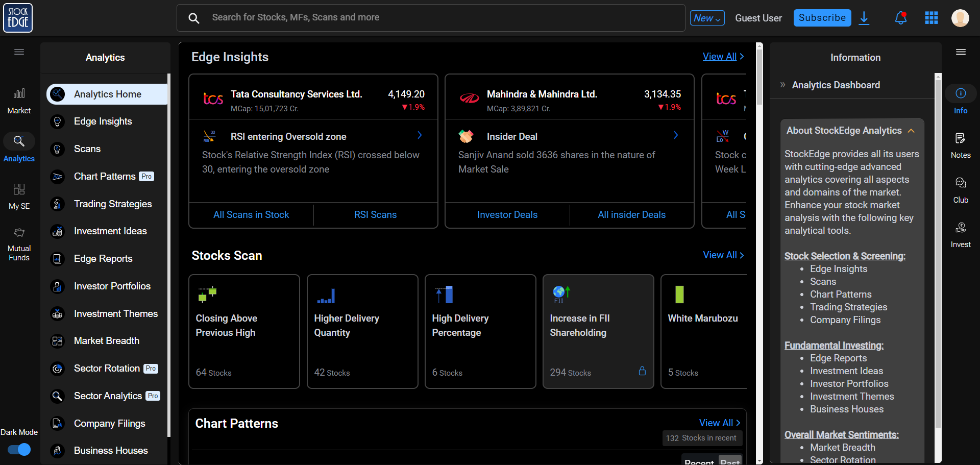Toggle the Dark Mode switch
980x465 pixels.
pos(19,449)
